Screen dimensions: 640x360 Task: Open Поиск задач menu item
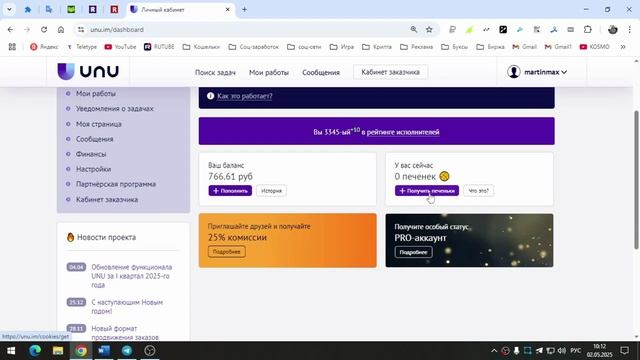pos(215,72)
